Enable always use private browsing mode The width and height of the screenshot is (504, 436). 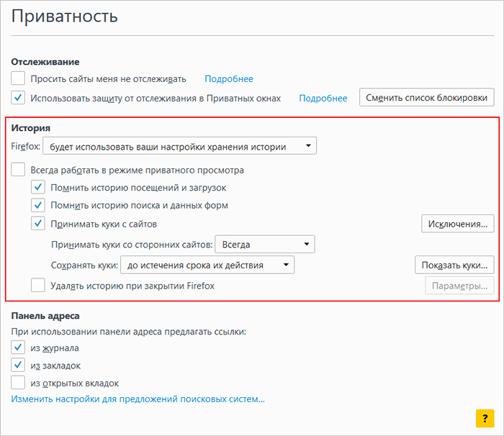point(18,170)
